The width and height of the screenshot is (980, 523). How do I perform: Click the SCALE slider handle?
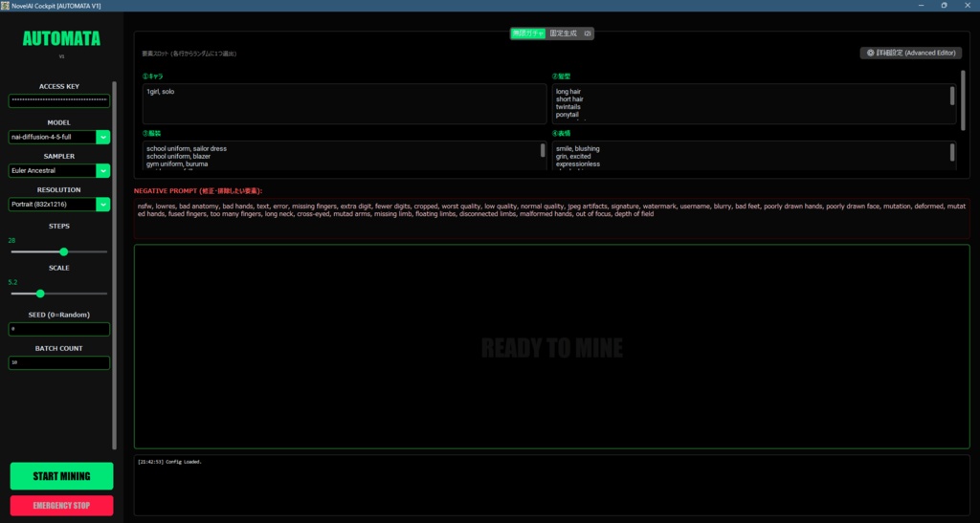coord(40,294)
